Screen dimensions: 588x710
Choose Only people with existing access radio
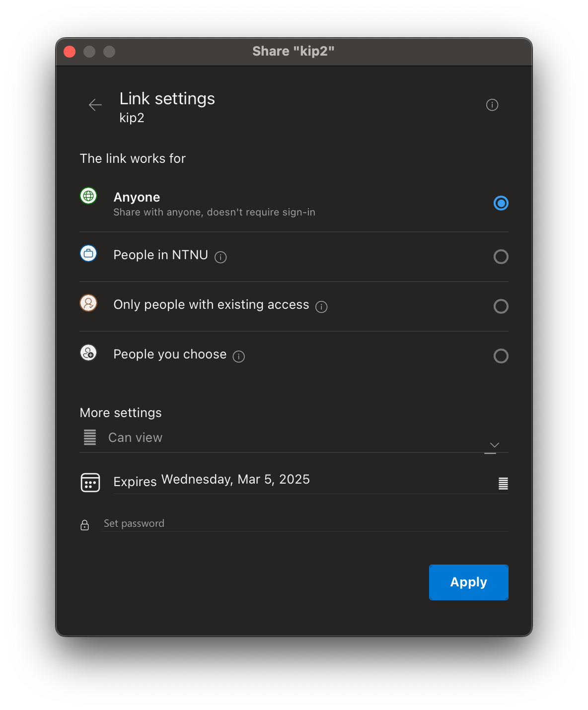[x=501, y=306]
